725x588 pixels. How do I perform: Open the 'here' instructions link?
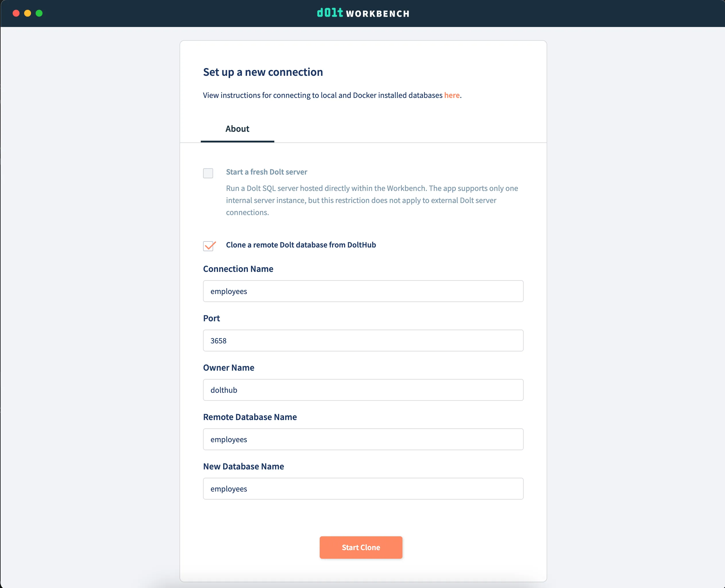[452, 95]
